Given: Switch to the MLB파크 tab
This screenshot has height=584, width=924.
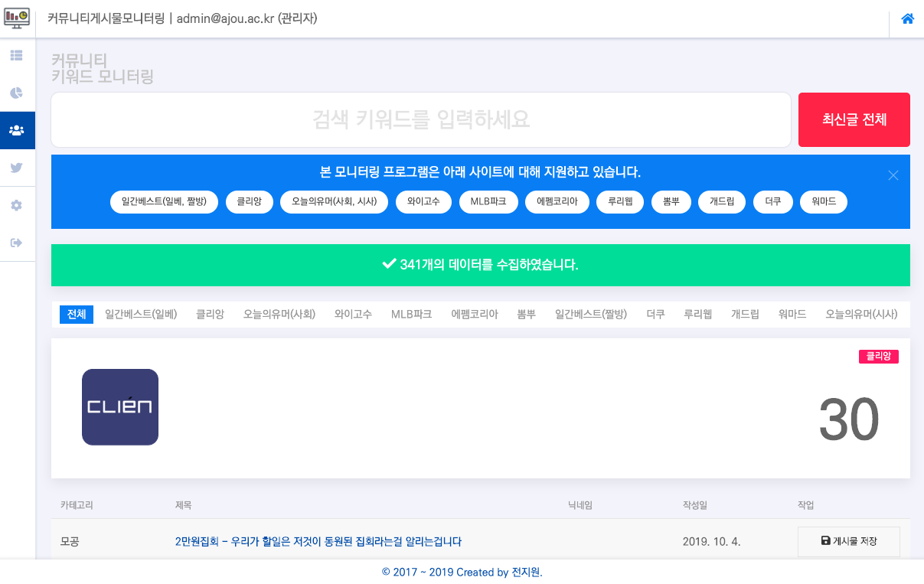Looking at the screenshot, I should [x=411, y=314].
